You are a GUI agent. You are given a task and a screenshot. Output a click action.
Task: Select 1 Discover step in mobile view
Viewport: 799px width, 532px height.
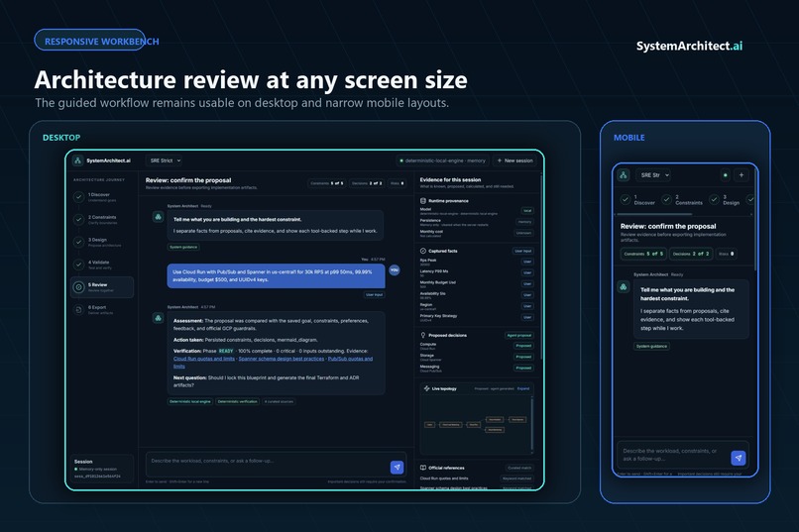[638, 200]
